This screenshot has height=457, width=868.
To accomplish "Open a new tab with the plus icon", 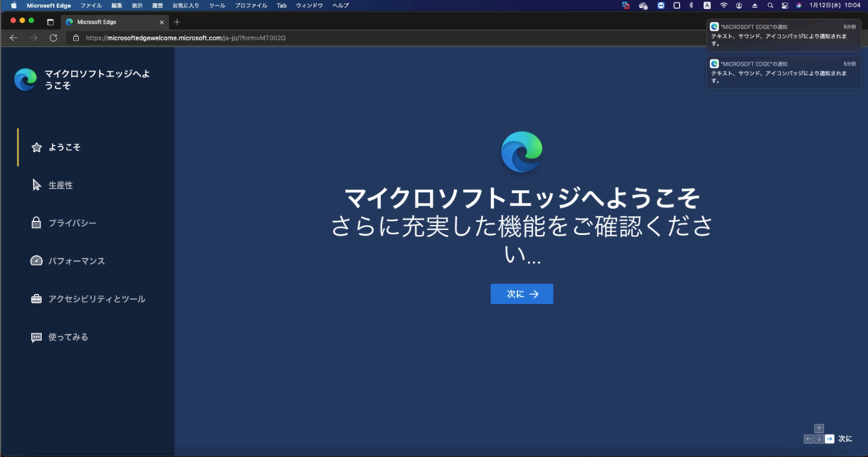I will tap(177, 22).
